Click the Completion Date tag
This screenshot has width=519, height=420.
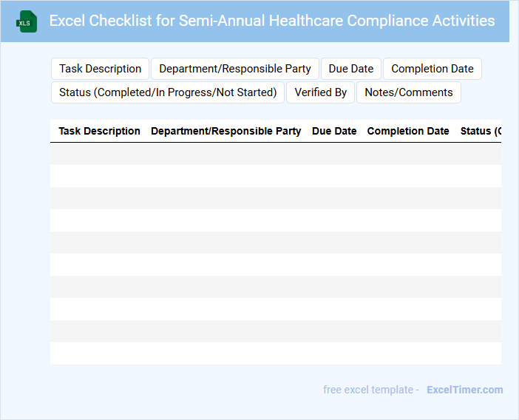tap(432, 69)
